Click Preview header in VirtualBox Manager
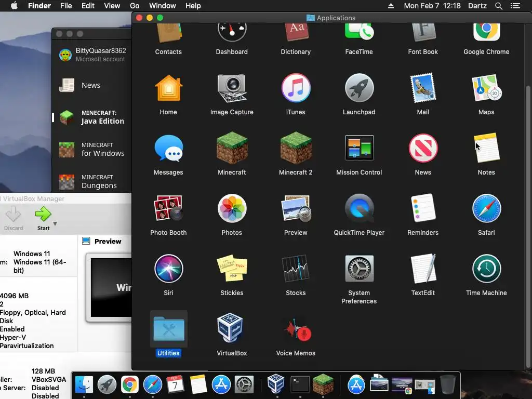The width and height of the screenshot is (532, 399). coord(108,241)
